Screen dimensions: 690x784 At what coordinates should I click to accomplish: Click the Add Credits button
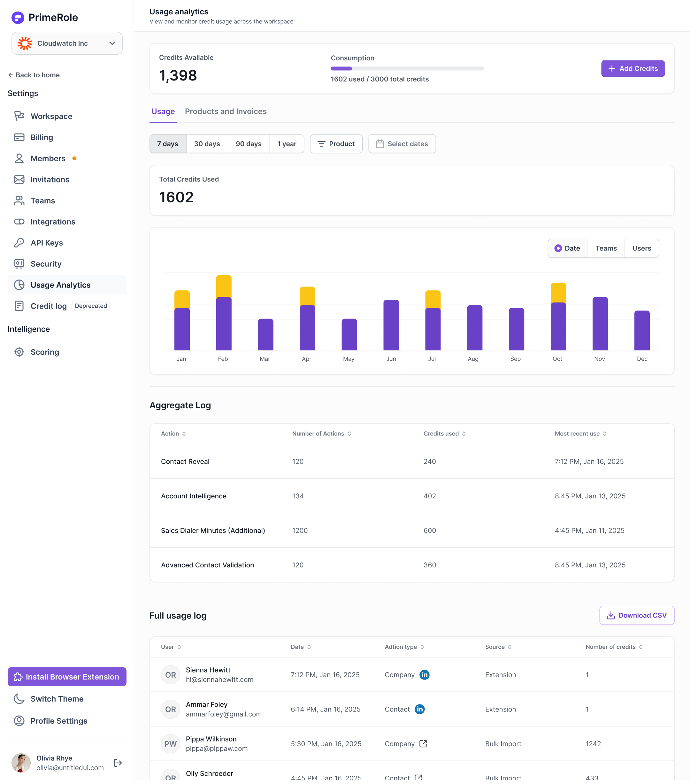[x=632, y=69]
